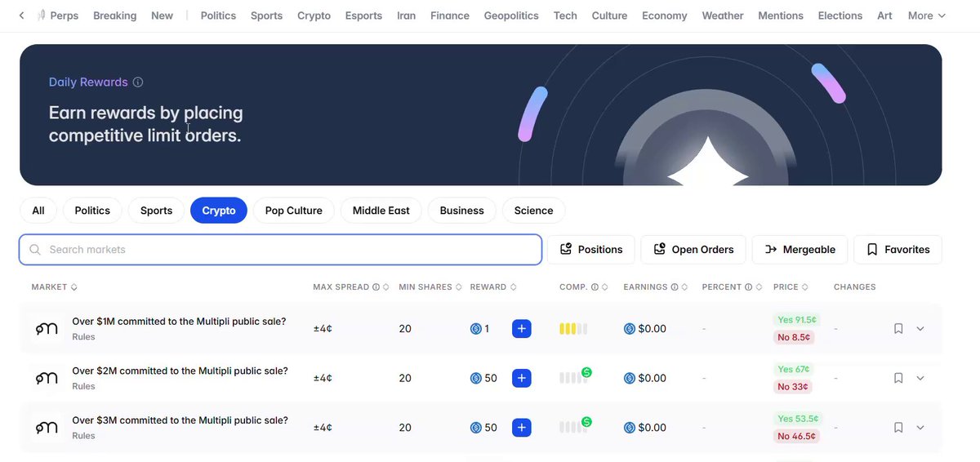Viewport: 980px width, 462px height.
Task: Bookmark the Over $2M market
Action: pyautogui.click(x=898, y=379)
